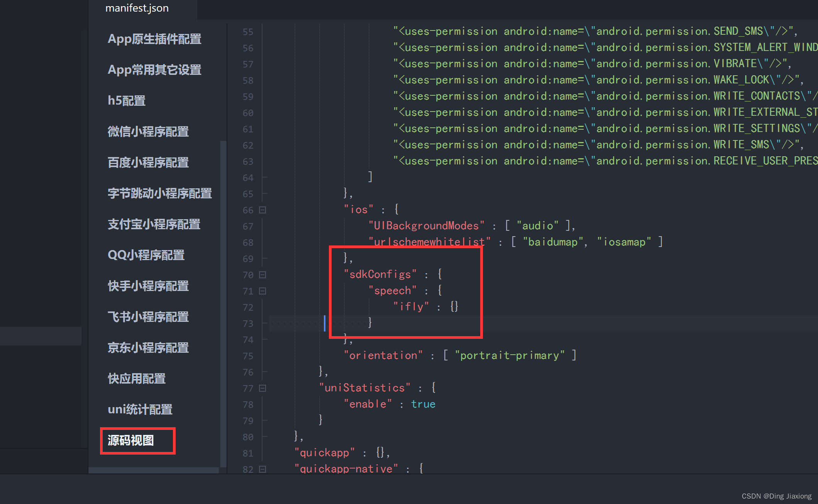Collapse the "ios" block at line 66
The height and width of the screenshot is (504, 818).
[263, 210]
